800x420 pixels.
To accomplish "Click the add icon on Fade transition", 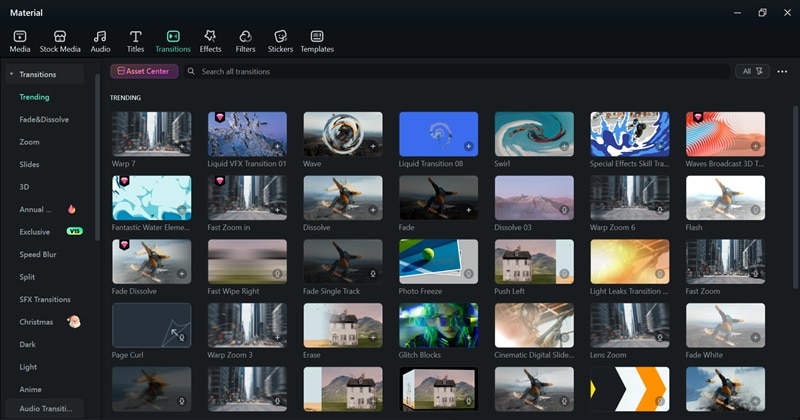I will point(468,210).
